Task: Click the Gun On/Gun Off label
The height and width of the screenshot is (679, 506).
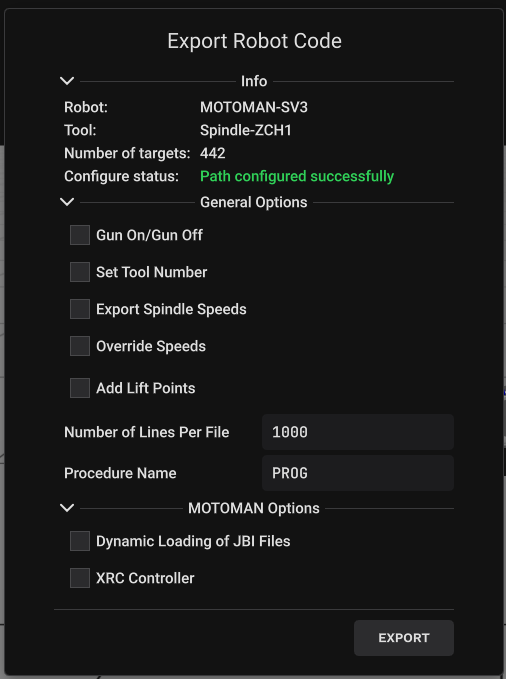Action: (149, 235)
